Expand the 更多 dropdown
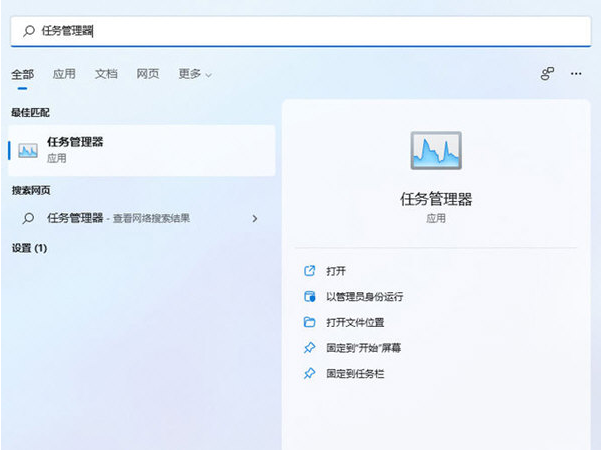This screenshot has width=602, height=450. click(x=195, y=74)
